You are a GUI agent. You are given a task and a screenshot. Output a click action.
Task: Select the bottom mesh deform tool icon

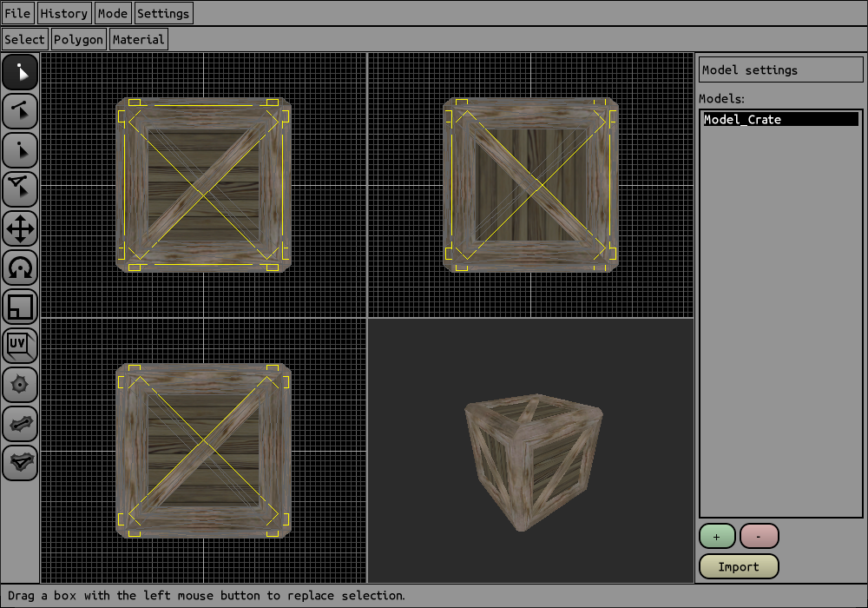tap(20, 463)
